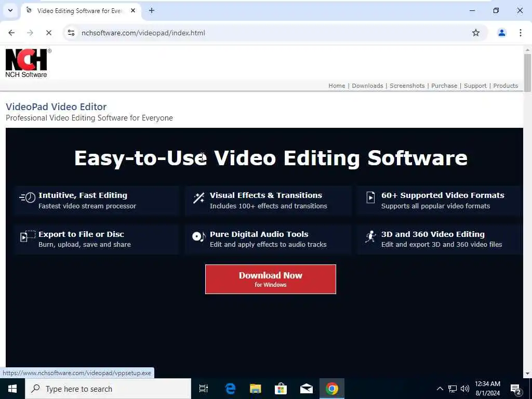Click the scrollbar down arrow
Screen dimensions: 532x399
pyautogui.click(x=527, y=374)
